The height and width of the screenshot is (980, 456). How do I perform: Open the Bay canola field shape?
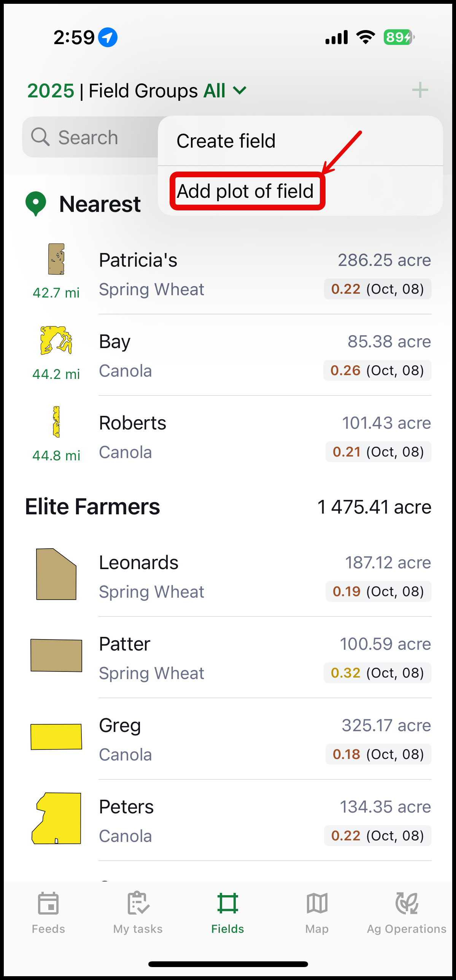[56, 340]
